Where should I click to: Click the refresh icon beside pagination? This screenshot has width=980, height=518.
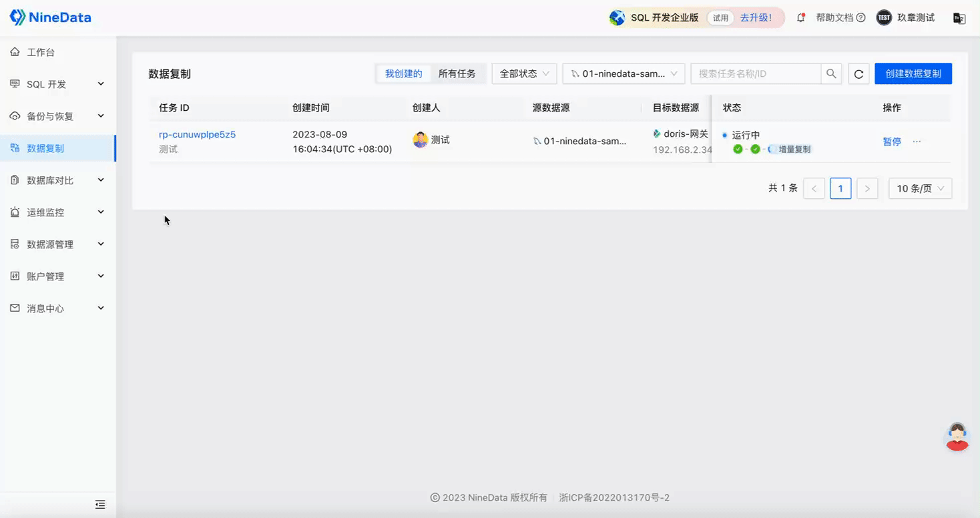click(x=859, y=73)
